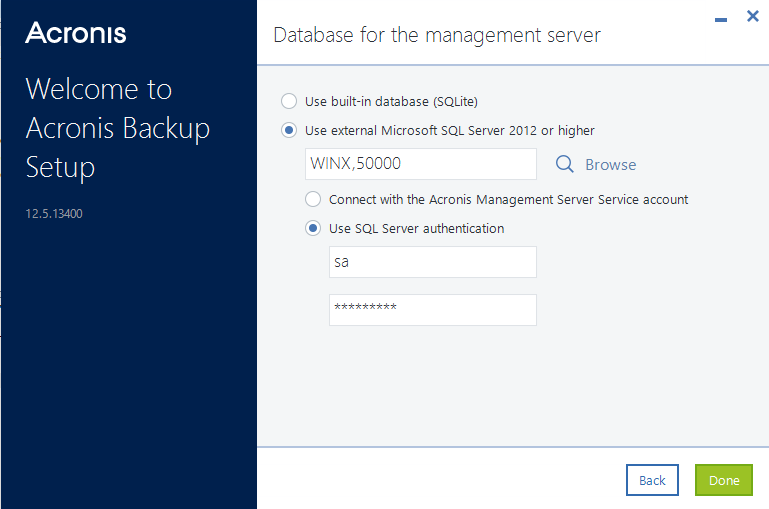Screen dimensions: 769x509
Task: Click the "Connect with the Acronis Management Server" label
Action: coord(508,199)
